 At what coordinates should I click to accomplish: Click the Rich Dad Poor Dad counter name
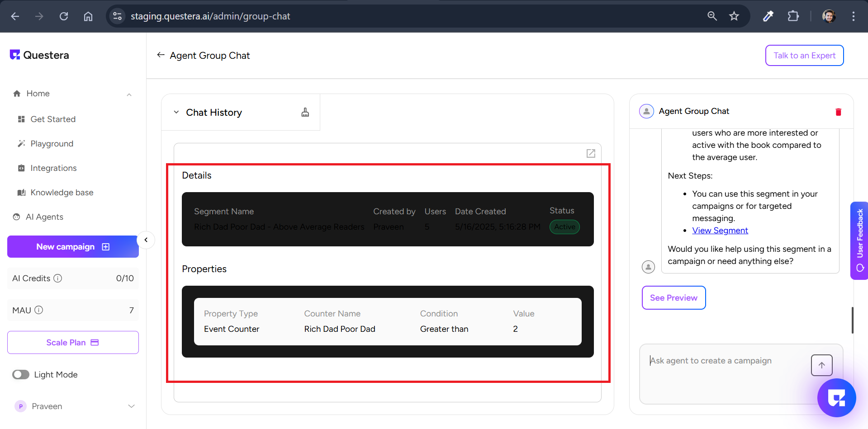[340, 329]
